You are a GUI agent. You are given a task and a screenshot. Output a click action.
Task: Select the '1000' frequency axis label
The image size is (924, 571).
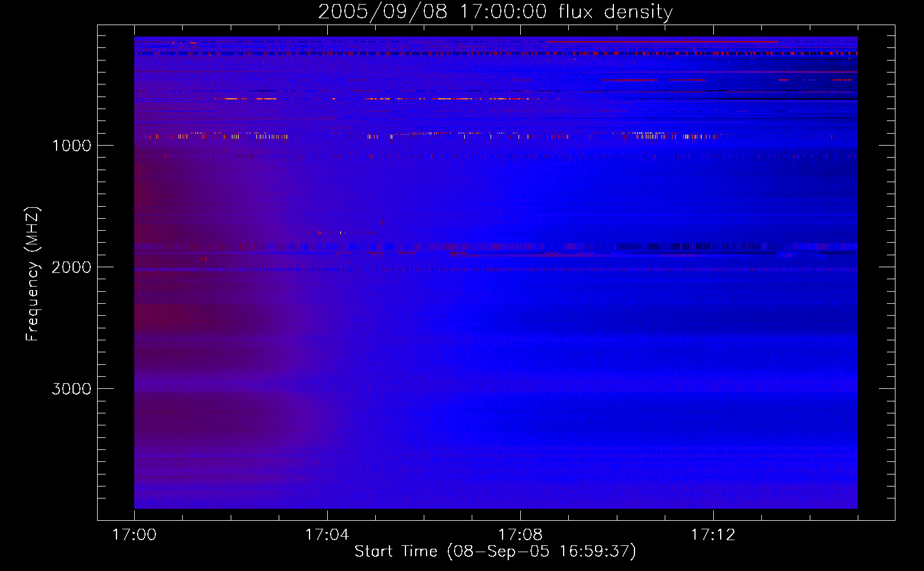tap(71, 146)
